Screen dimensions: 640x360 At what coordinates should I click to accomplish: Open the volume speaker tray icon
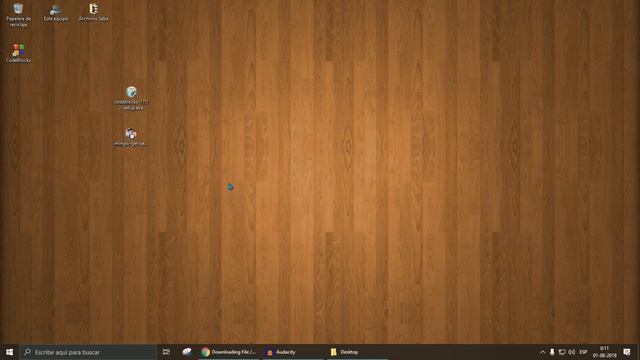(571, 352)
